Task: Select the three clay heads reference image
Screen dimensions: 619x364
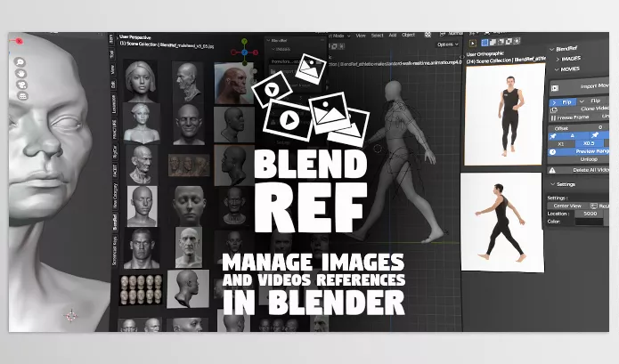Action: [189, 165]
